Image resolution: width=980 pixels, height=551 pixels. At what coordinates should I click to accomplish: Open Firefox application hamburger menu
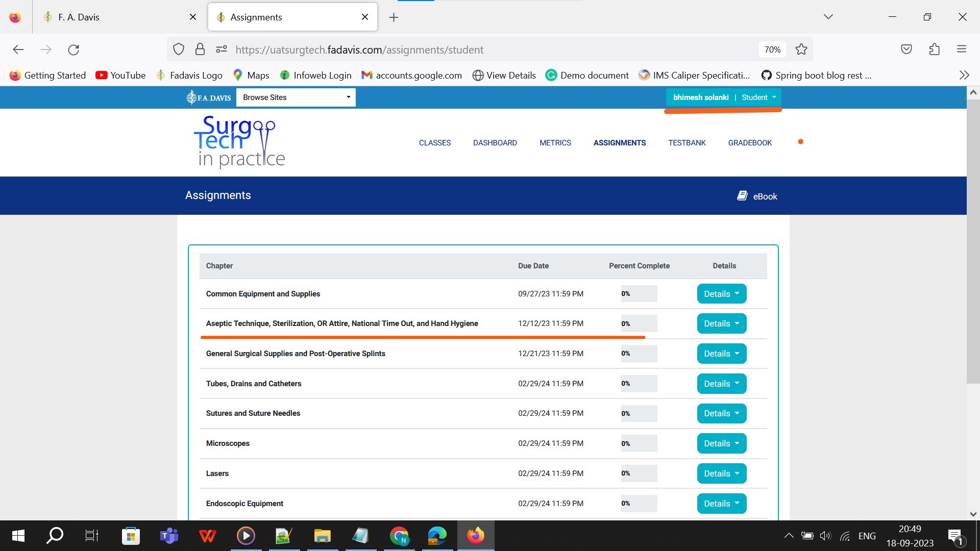click(x=962, y=49)
